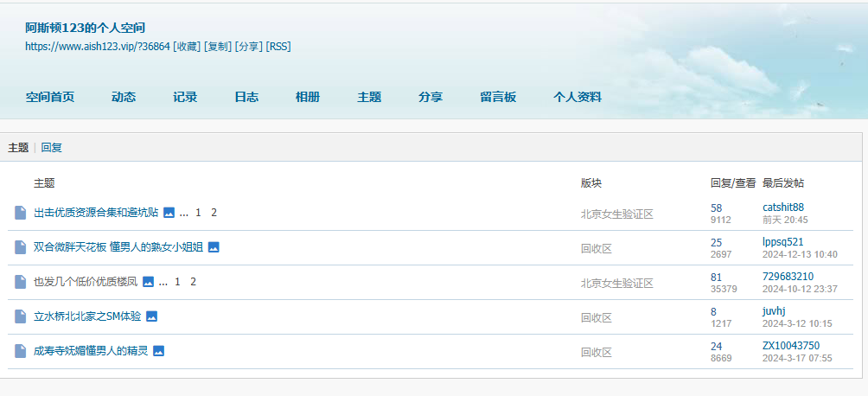Switch to the 回复 replies tab
Screen dimensions: 868x396
coord(52,148)
